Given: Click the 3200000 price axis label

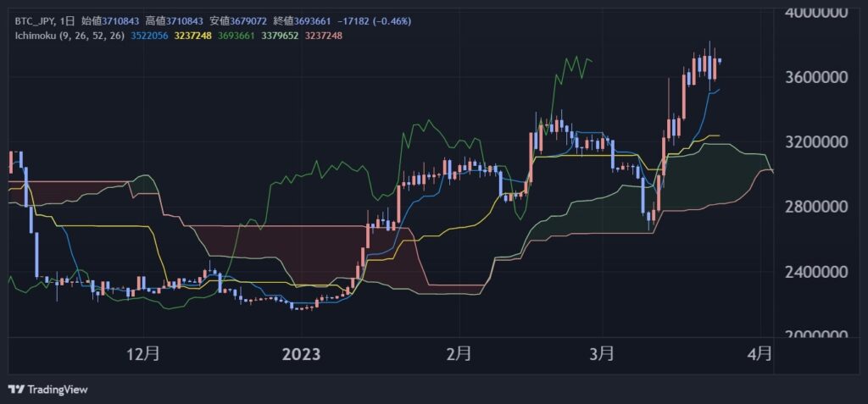Looking at the screenshot, I should 816,142.
